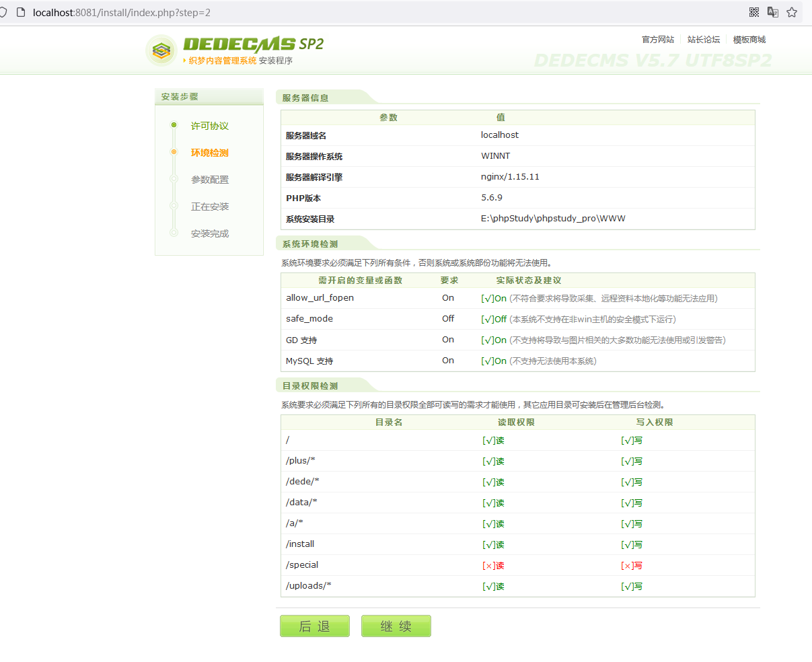812x662 pixels.
Task: Select the 正在安装 install step
Action: point(210,207)
